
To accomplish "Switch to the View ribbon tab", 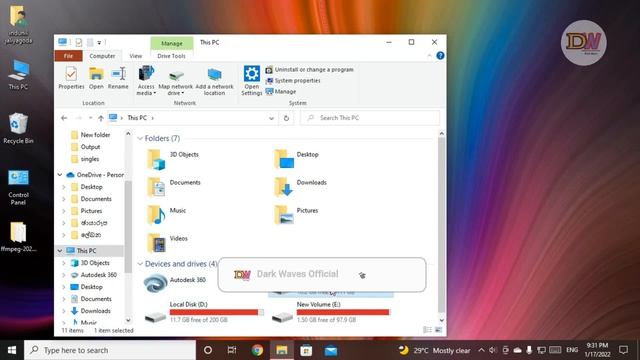I will (136, 56).
